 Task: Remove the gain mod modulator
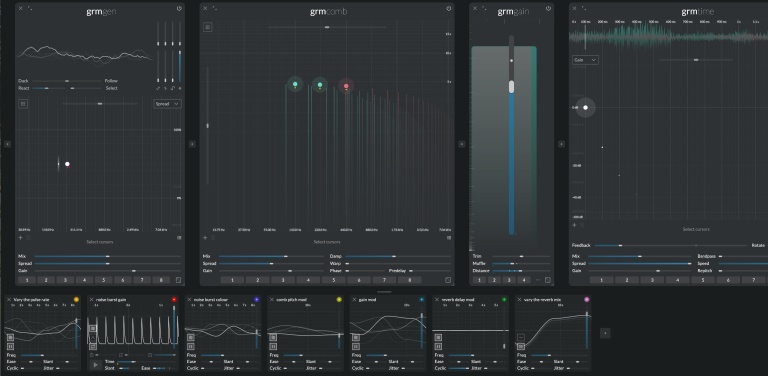(354, 299)
